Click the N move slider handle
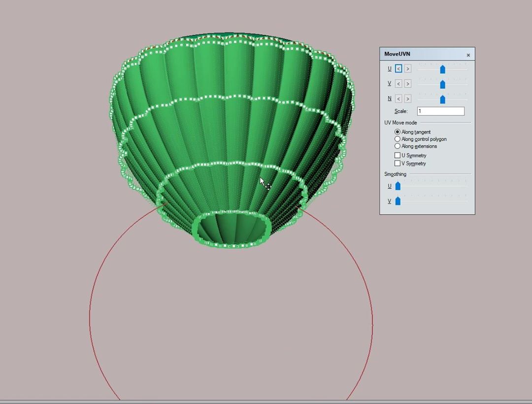 [442, 99]
